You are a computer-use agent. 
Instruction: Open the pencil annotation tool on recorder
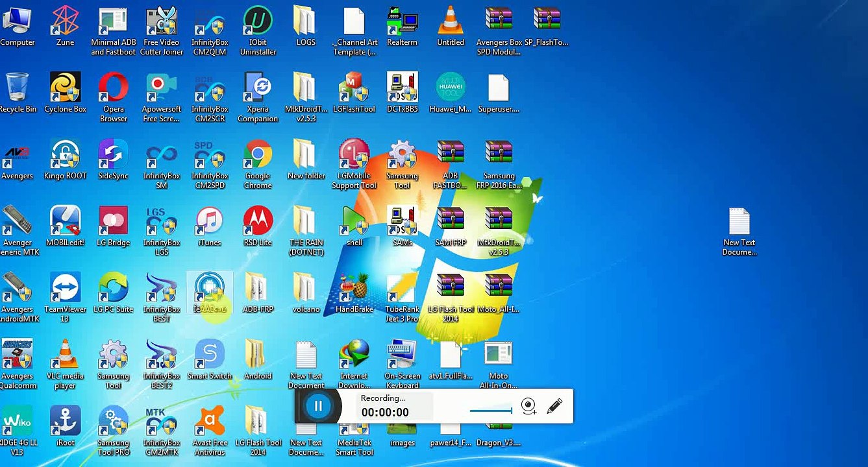coord(554,406)
